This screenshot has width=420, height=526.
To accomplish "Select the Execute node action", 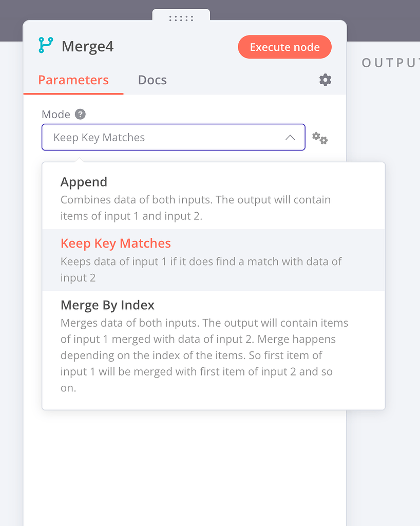I will (x=284, y=47).
